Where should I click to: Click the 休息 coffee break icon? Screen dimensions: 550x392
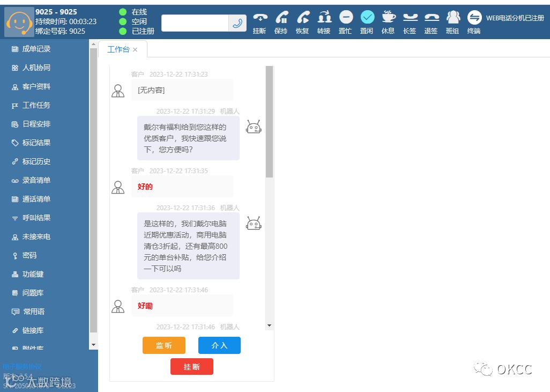point(389,17)
